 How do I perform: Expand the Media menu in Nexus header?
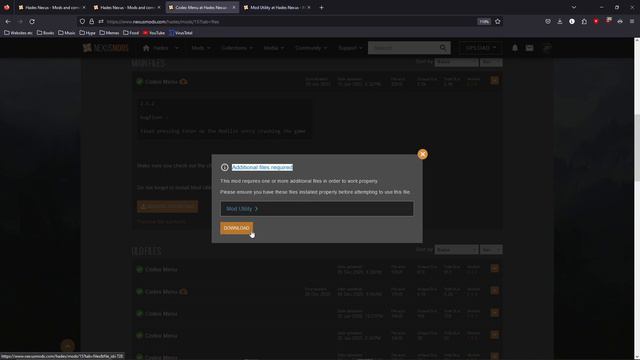(x=273, y=48)
